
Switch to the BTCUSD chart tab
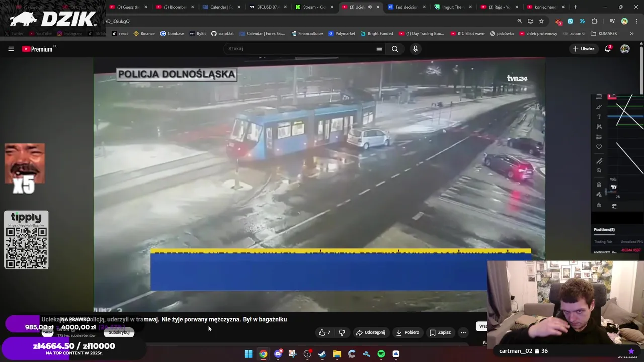tap(267, 7)
